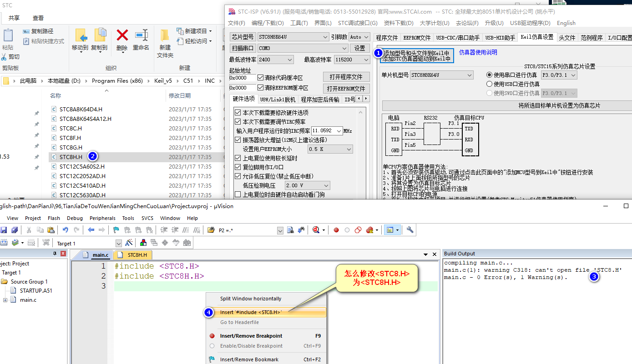Image resolution: width=632 pixels, height=364 pixels.
Task: Click the Undo arrow in µVision toolbar
Action: 66,230
